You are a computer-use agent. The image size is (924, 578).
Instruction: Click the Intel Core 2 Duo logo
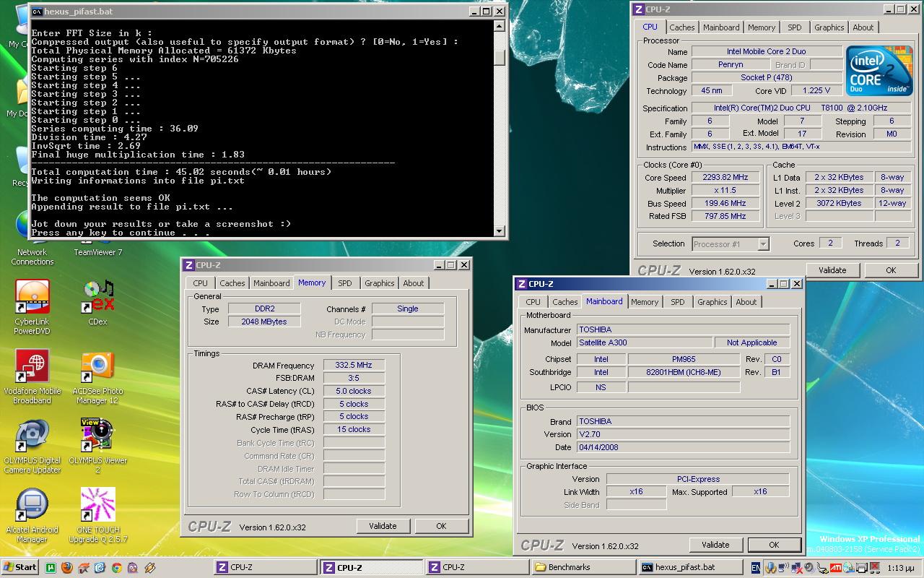(879, 71)
